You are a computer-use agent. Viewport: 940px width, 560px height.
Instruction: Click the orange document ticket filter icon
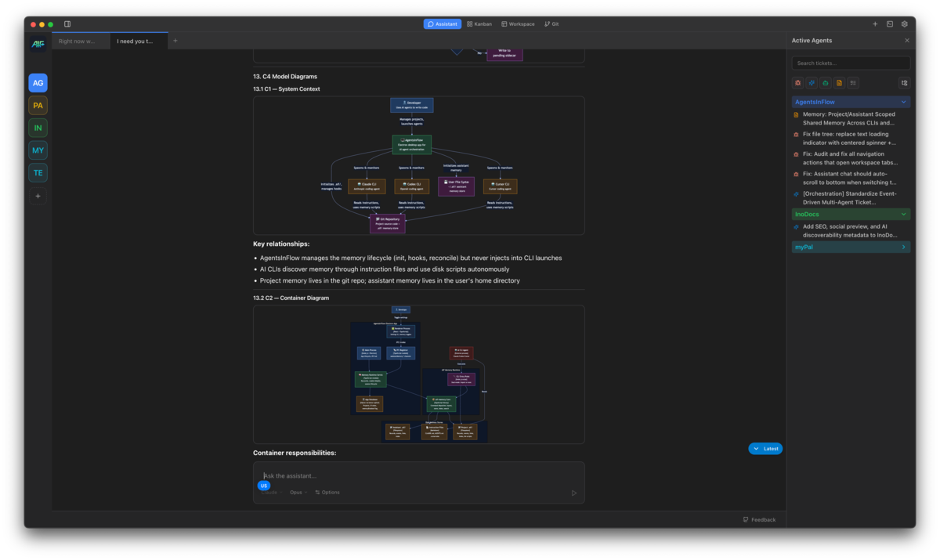pyautogui.click(x=838, y=82)
